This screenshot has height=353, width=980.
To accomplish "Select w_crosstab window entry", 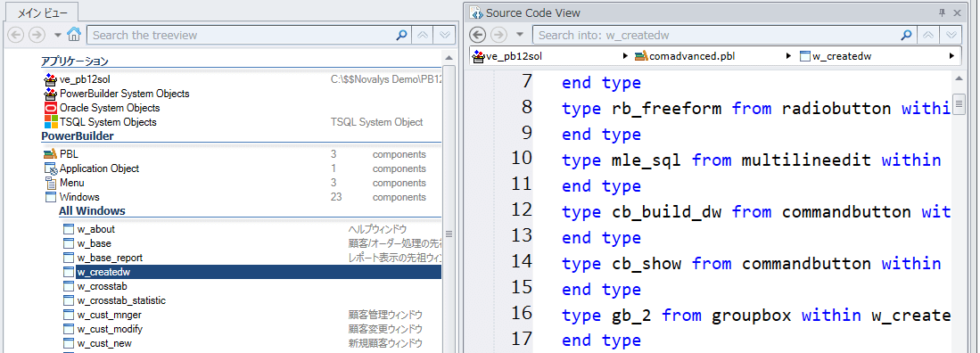I will point(102,286).
